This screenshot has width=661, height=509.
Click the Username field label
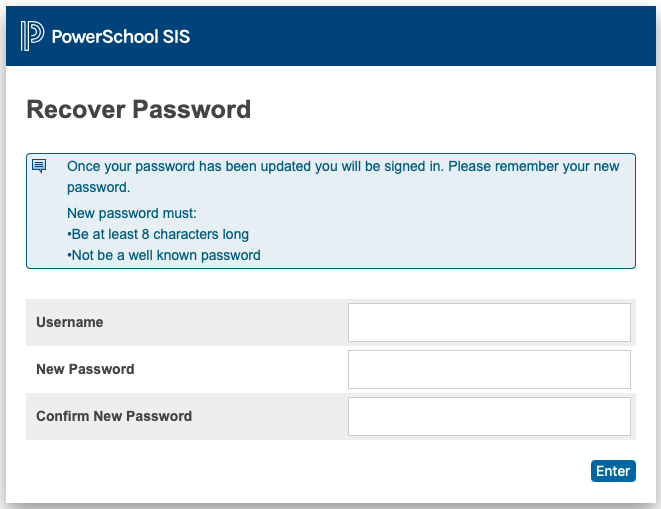(x=70, y=322)
